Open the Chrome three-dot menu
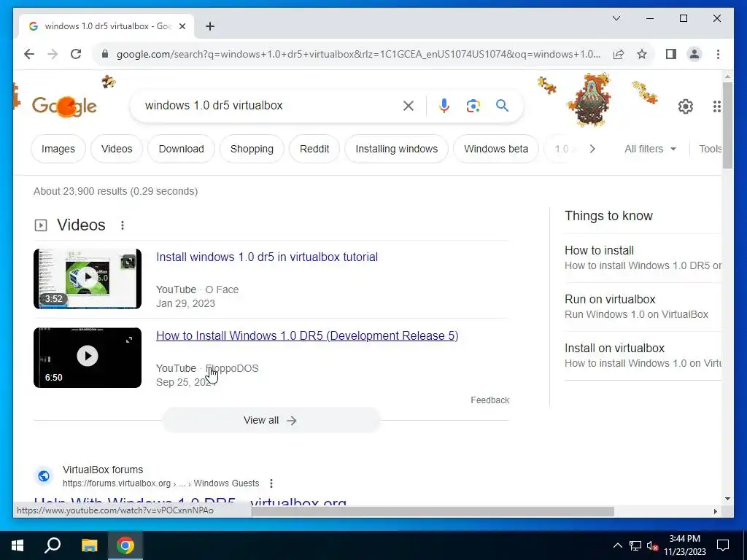This screenshot has width=747, height=560. pyautogui.click(x=718, y=54)
